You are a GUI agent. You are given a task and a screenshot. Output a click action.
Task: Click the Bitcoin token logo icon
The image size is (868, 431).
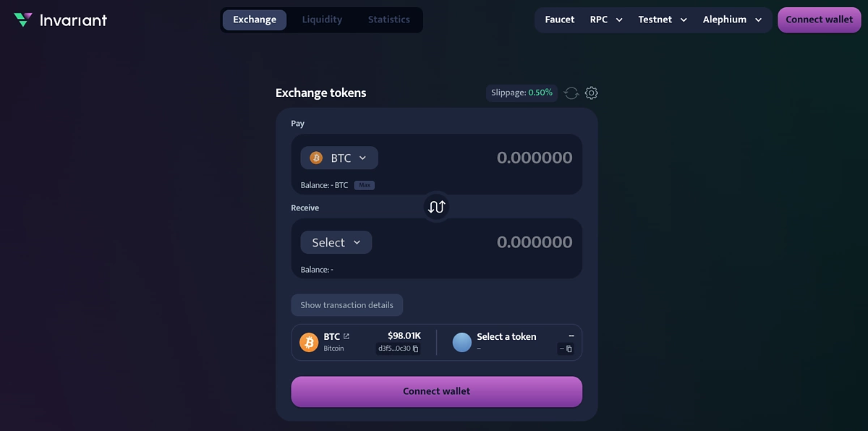coord(309,341)
